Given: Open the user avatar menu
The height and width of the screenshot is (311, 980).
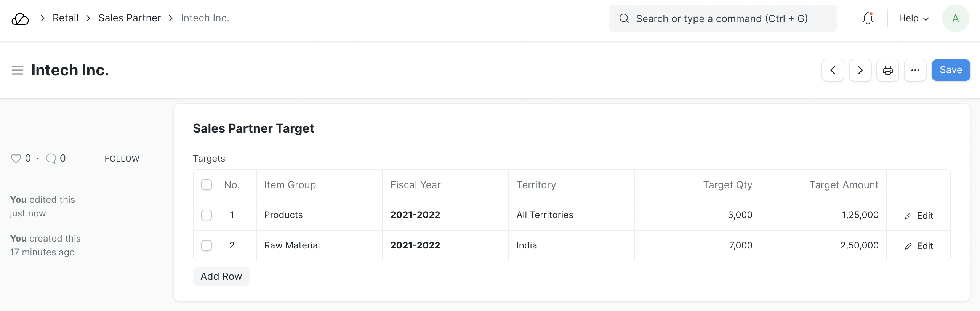Looking at the screenshot, I should pyautogui.click(x=955, y=18).
